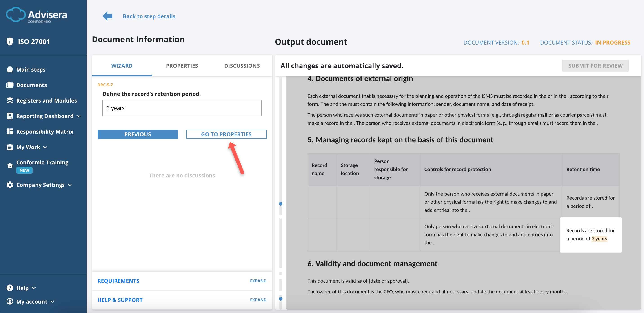
Task: Click the retention period input field
Action: pyautogui.click(x=182, y=108)
